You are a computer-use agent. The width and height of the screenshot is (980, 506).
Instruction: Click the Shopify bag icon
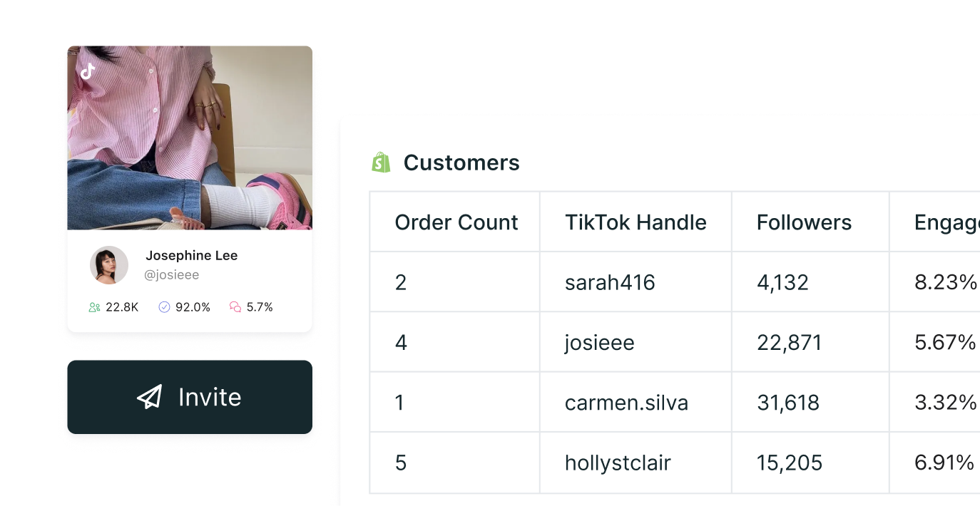coord(381,162)
